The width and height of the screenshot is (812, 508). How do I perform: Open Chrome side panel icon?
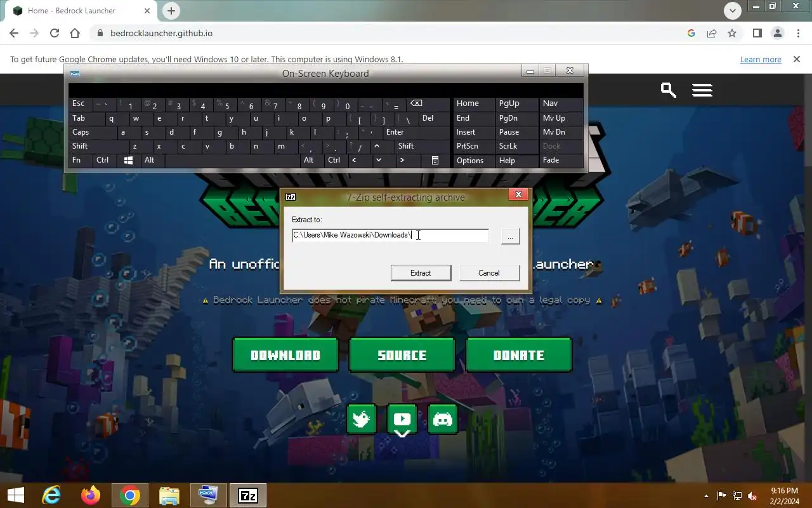(x=757, y=33)
